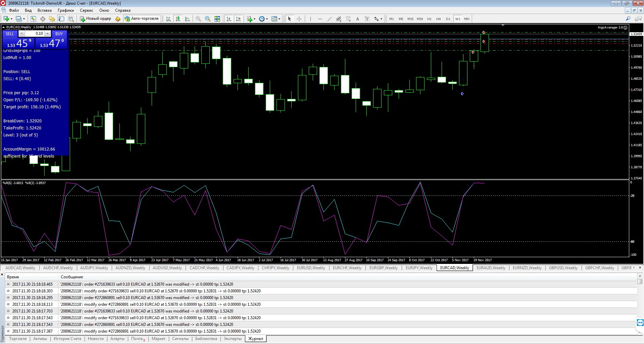Switch to the Торговля terminal tab

(x=18, y=339)
